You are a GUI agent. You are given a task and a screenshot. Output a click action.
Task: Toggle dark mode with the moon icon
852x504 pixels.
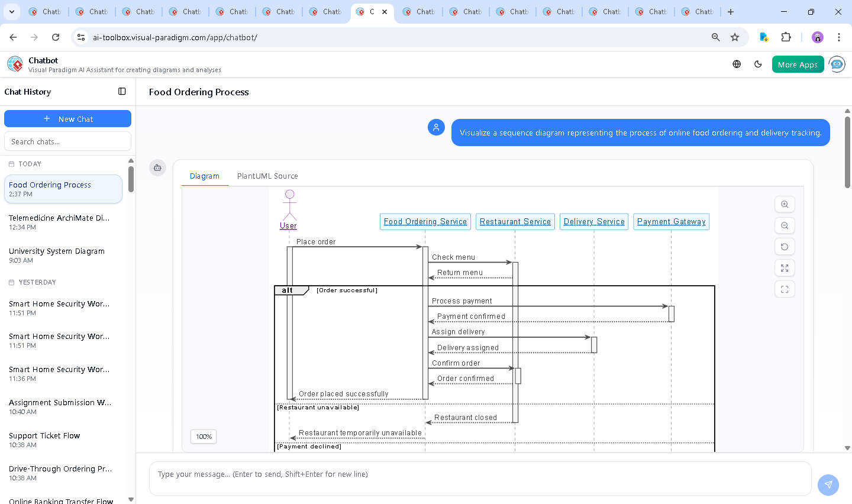click(758, 64)
